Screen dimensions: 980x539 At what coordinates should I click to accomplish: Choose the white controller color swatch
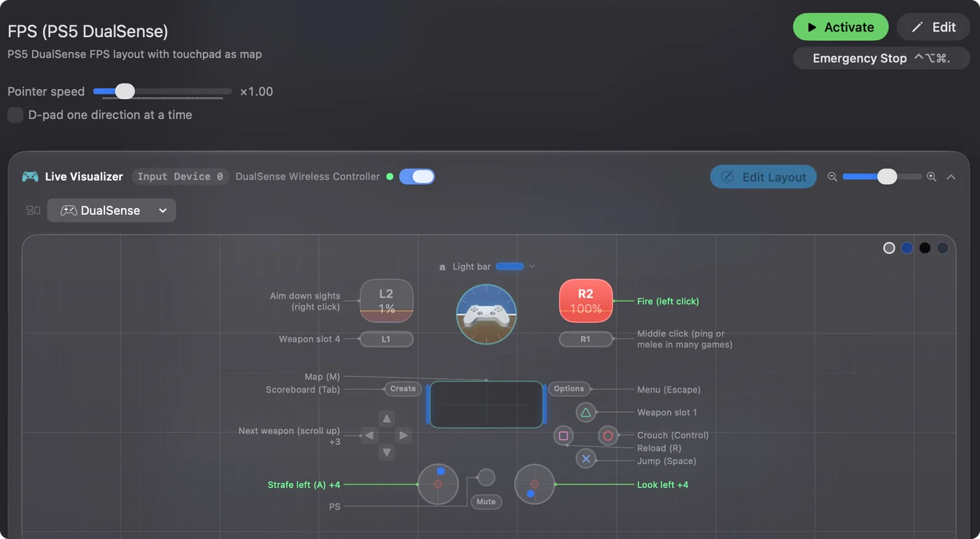point(889,248)
